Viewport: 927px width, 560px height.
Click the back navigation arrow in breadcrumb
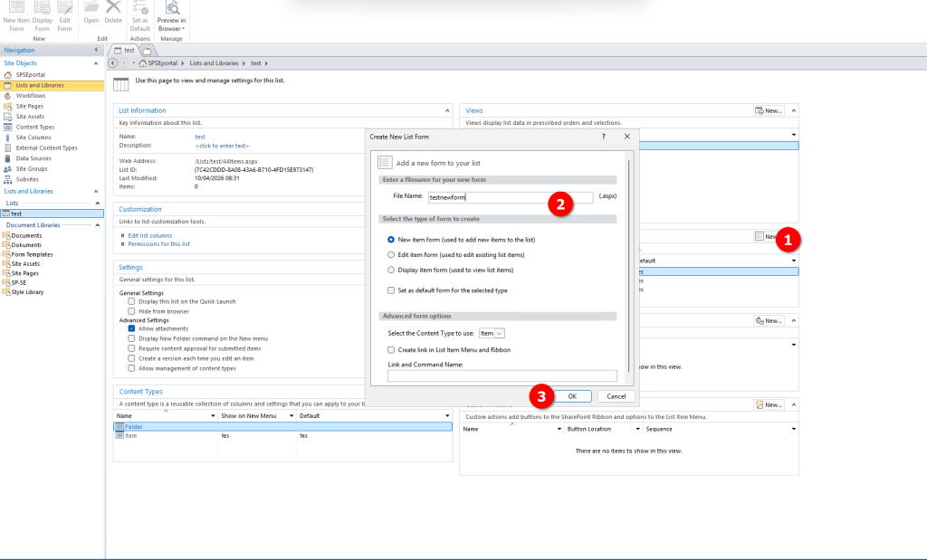112,62
